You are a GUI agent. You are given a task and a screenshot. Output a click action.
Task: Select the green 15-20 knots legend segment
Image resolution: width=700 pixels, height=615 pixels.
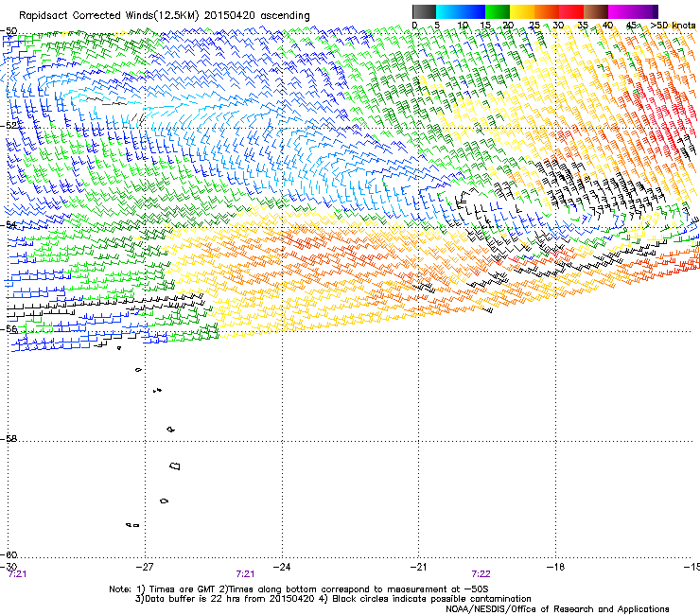(498, 11)
